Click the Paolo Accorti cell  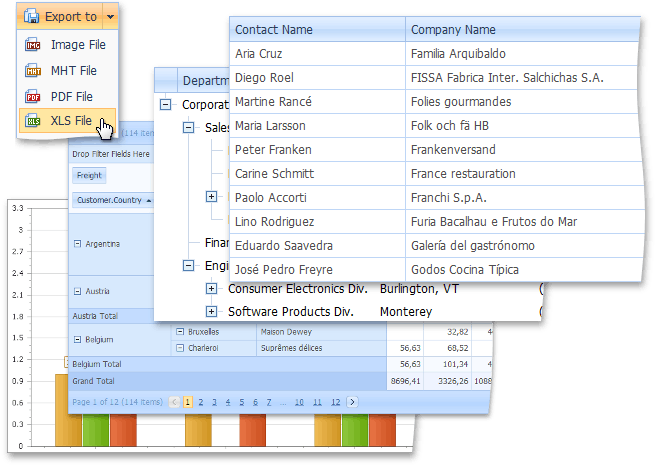(x=318, y=198)
